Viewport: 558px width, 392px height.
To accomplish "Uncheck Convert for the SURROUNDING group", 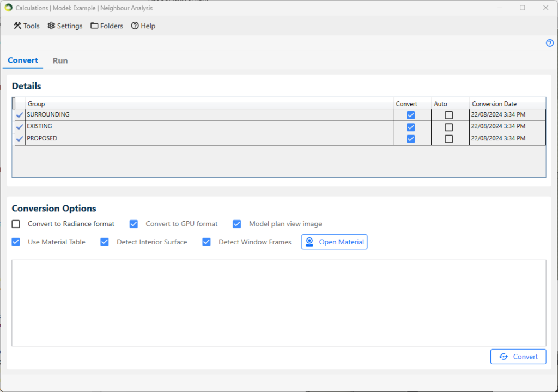I will pos(411,115).
